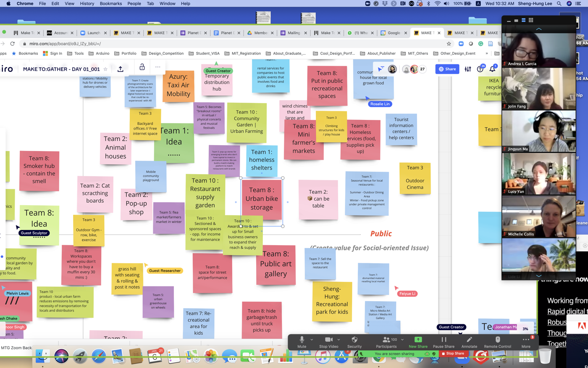Open Remote Control in Zoom toolbar
This screenshot has height=368, width=588.
tap(497, 342)
